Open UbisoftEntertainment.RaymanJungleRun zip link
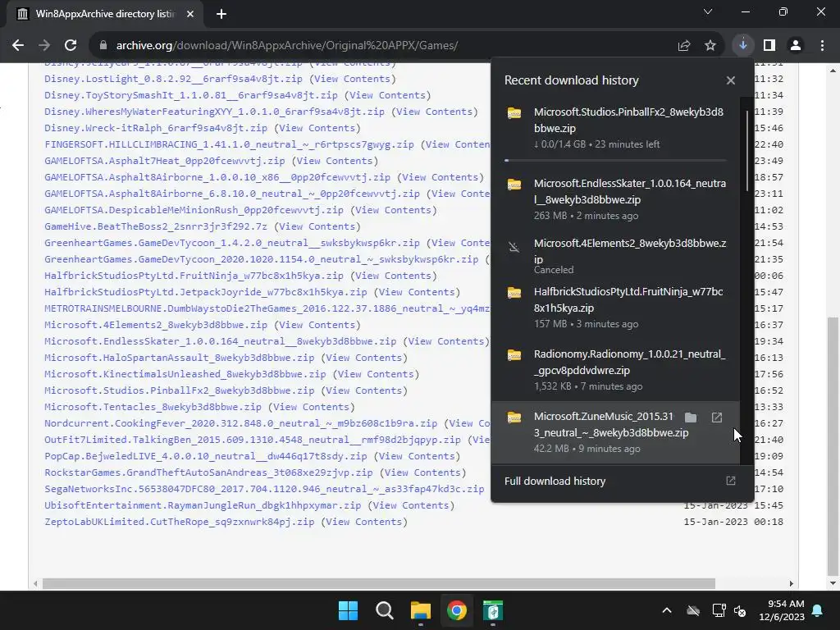Image resolution: width=840 pixels, height=630 pixels. pos(203,505)
